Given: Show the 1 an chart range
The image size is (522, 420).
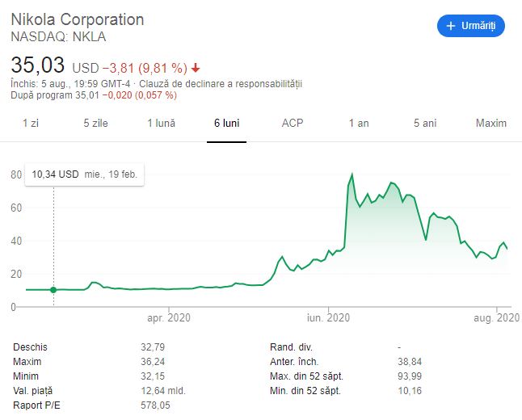Looking at the screenshot, I should (x=359, y=123).
